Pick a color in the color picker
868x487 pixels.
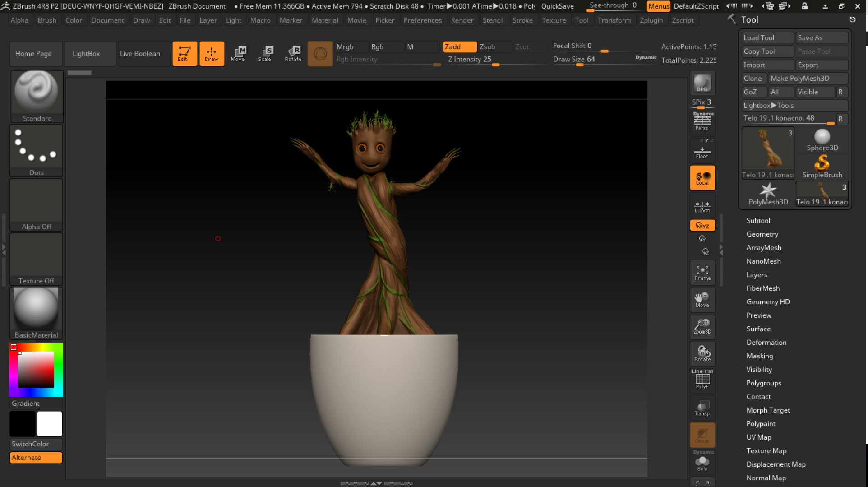point(36,370)
